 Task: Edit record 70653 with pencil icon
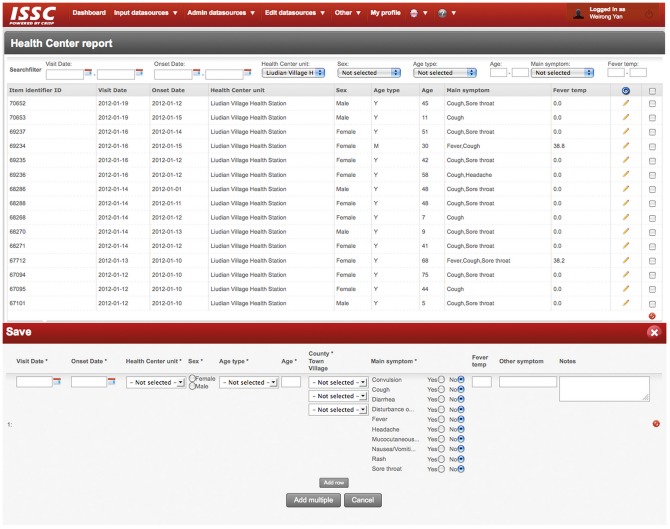626,117
